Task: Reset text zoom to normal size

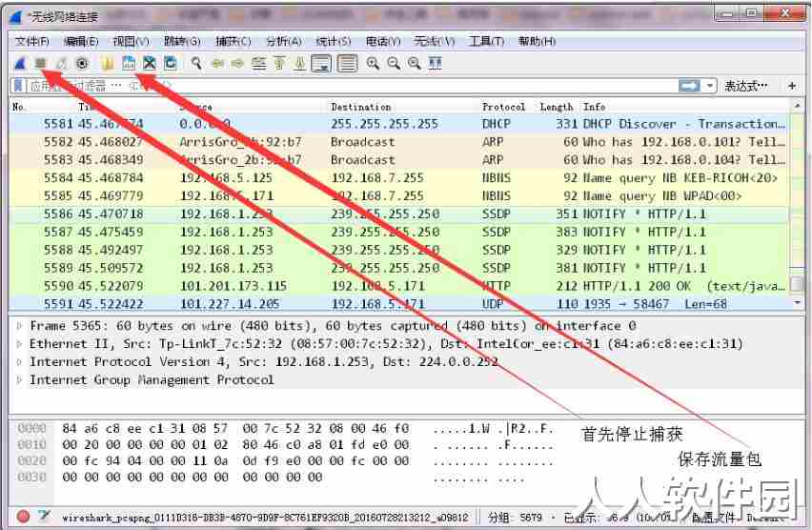Action: (x=415, y=64)
